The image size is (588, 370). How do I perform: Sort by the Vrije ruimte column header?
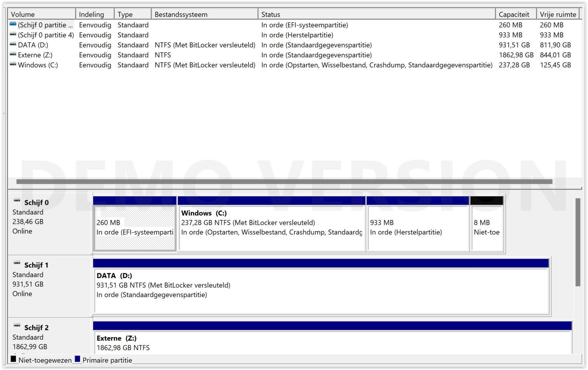[559, 14]
